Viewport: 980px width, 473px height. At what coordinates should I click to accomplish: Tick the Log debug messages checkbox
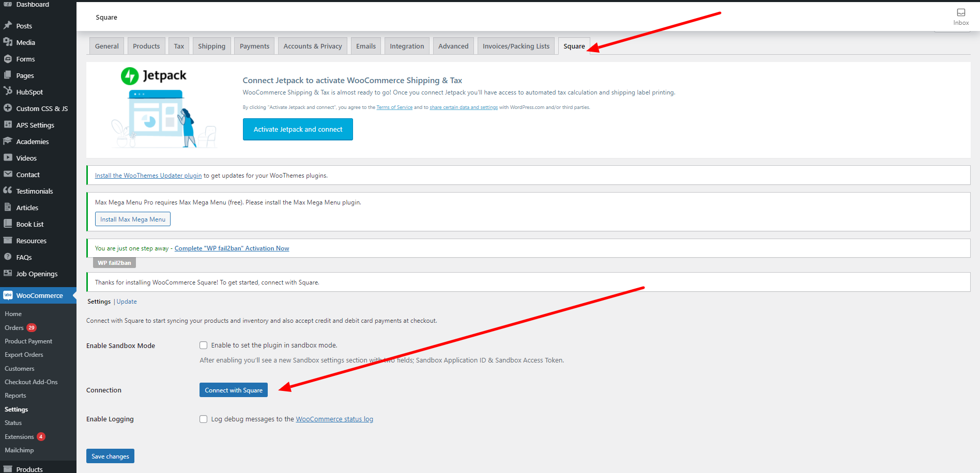[x=204, y=419]
